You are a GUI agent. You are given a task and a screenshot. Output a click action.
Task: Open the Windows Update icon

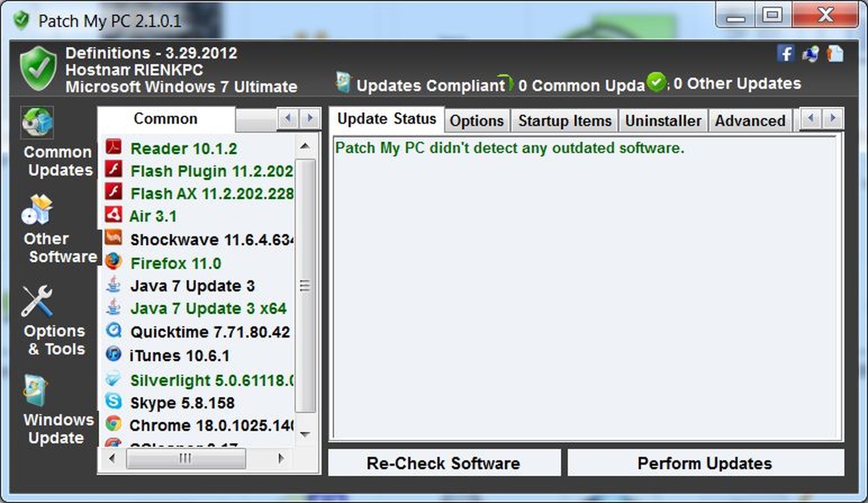[35, 392]
